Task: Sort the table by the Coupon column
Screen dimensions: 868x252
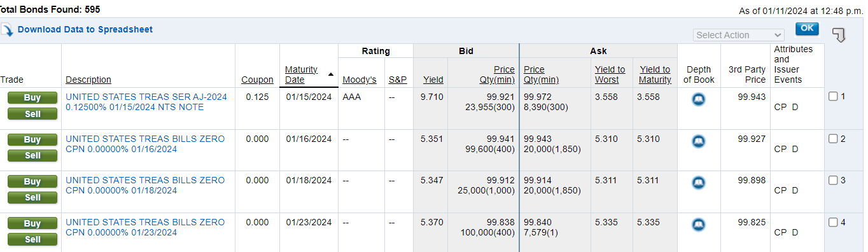Action: (x=258, y=80)
